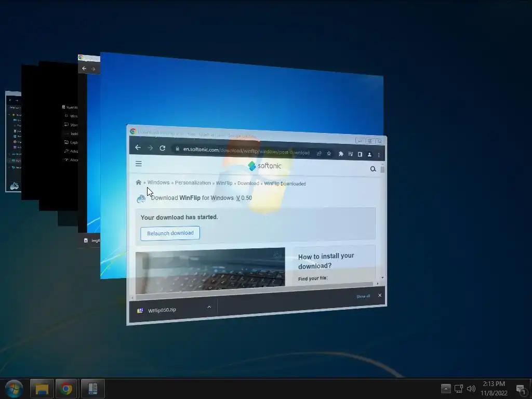Open Chrome's three-dot menu

point(379,155)
